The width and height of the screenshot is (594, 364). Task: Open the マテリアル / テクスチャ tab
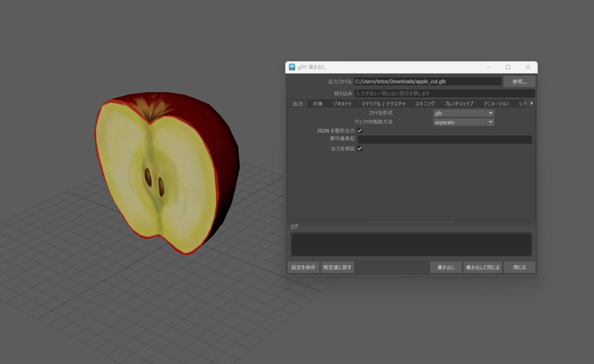[x=383, y=104]
